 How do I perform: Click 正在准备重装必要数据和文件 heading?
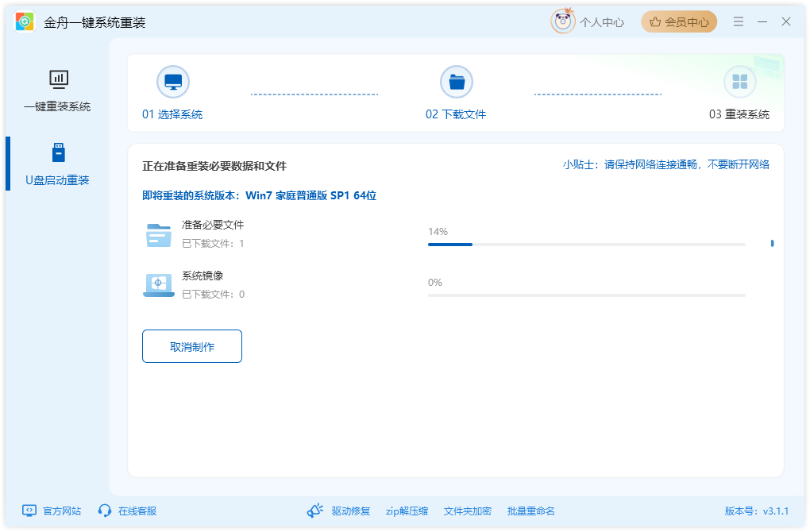(x=214, y=166)
